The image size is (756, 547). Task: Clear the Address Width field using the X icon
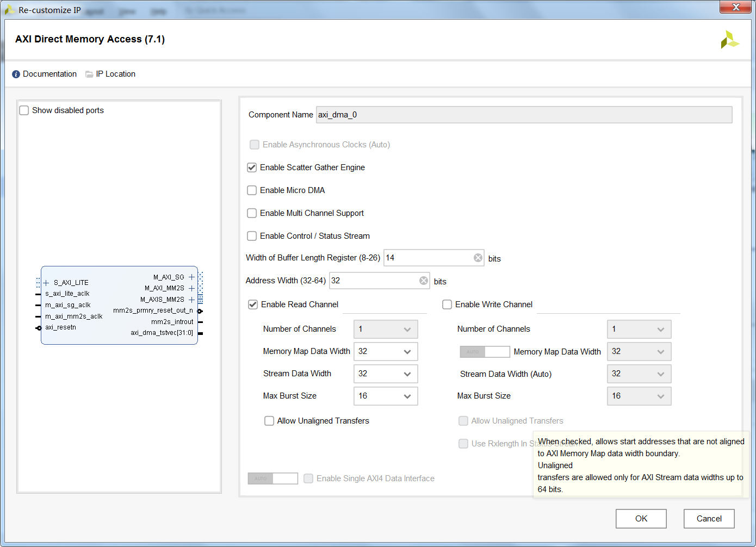423,280
